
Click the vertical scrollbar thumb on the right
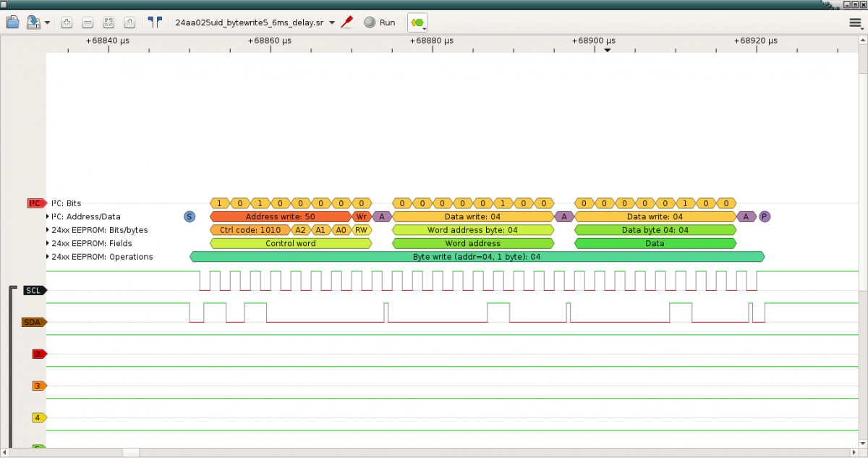point(863,182)
